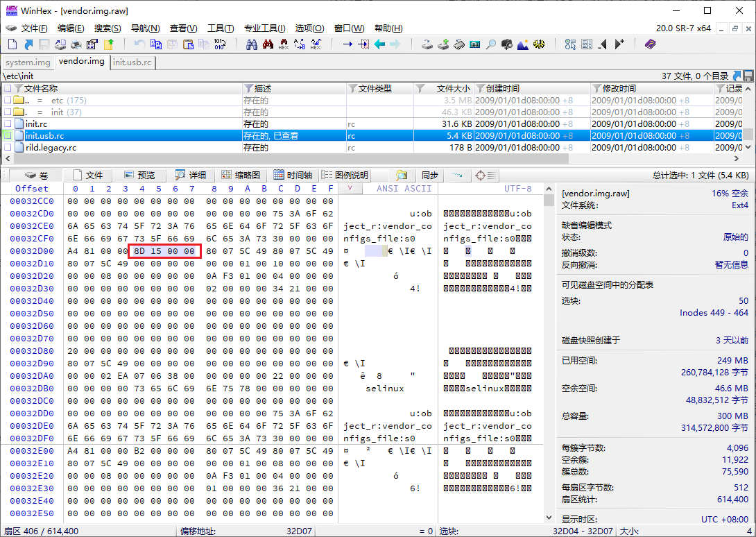Select the 图例说明 button
Image resolution: width=756 pixels, height=537 pixels.
point(345,175)
